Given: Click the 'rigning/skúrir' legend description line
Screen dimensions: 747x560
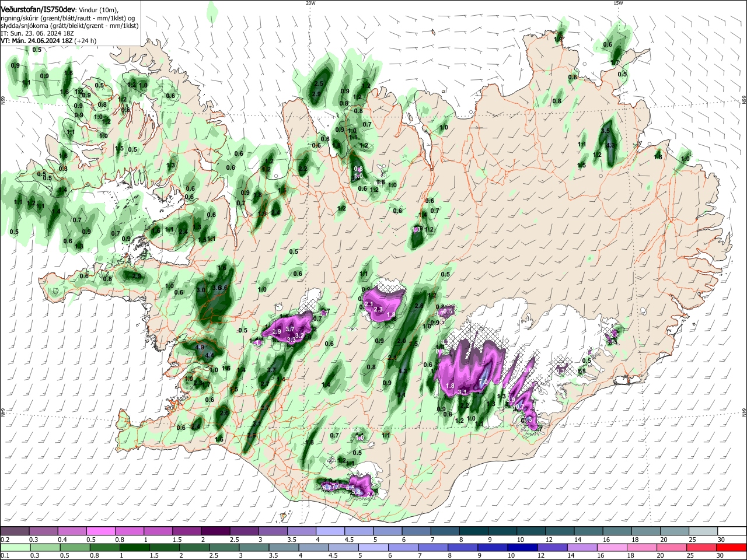Looking at the screenshot, I should click(68, 18).
